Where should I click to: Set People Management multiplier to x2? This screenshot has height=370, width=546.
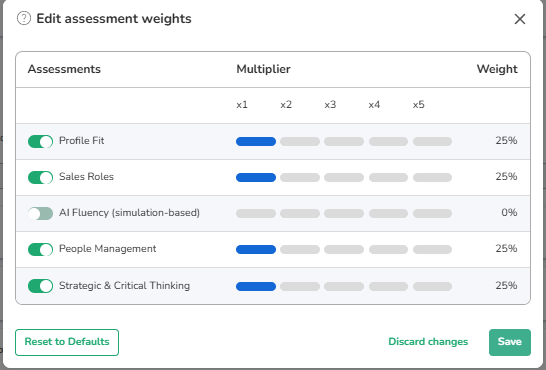point(300,249)
